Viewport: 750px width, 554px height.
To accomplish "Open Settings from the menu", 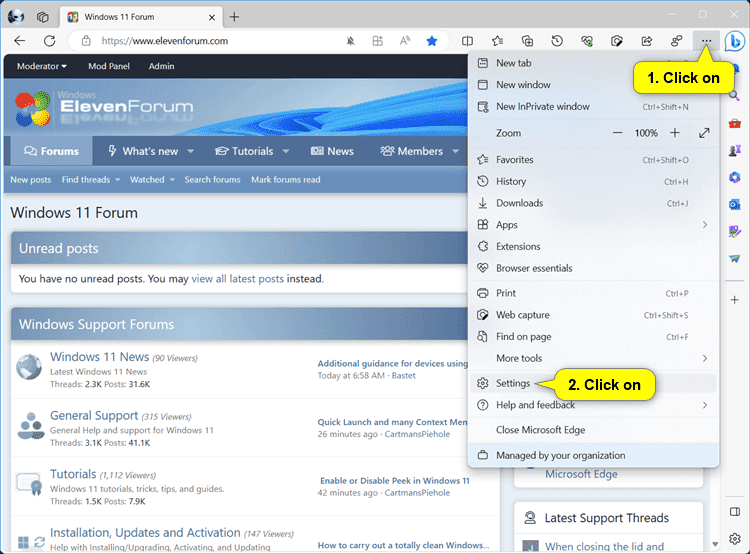I will coord(593,383).
